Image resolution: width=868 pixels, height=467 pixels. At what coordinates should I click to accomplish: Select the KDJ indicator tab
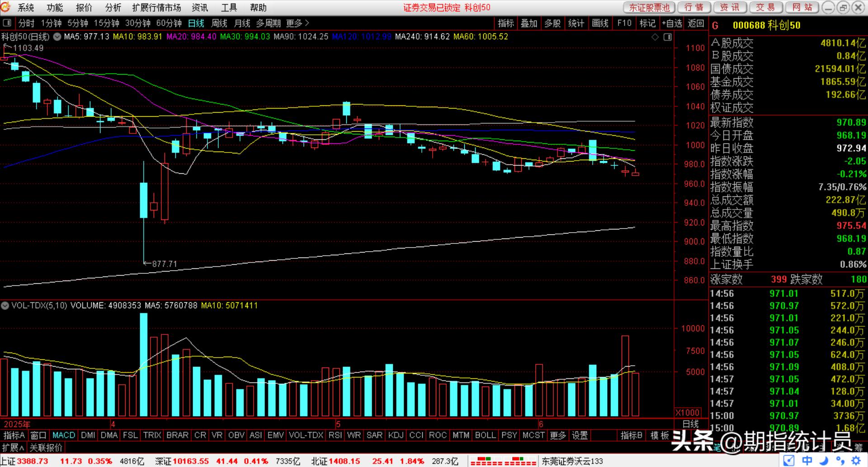pyautogui.click(x=396, y=435)
